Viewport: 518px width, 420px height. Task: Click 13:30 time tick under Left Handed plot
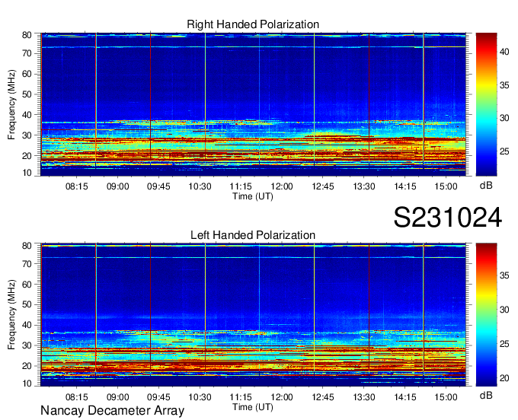364,397
